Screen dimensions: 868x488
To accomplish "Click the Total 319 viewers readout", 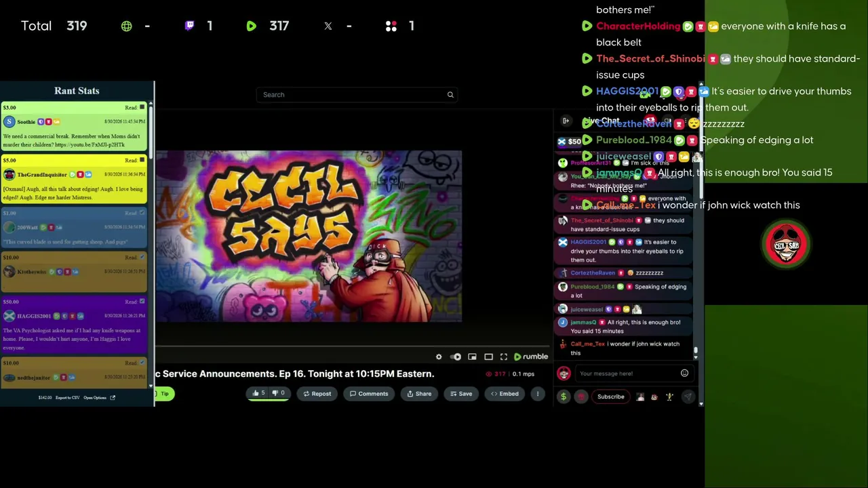I will pyautogui.click(x=54, y=26).
